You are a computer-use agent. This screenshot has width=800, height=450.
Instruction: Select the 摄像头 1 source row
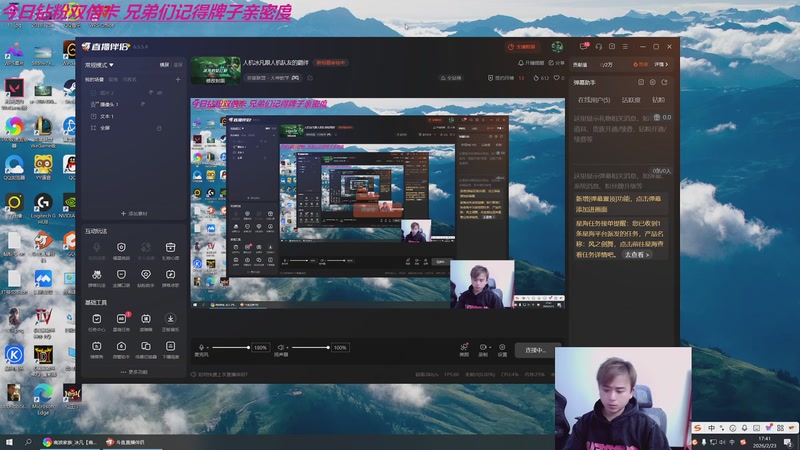point(133,104)
